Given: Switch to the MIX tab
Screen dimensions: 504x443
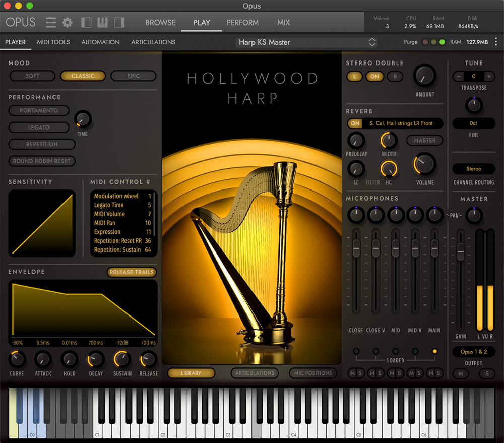Looking at the screenshot, I should (283, 23).
